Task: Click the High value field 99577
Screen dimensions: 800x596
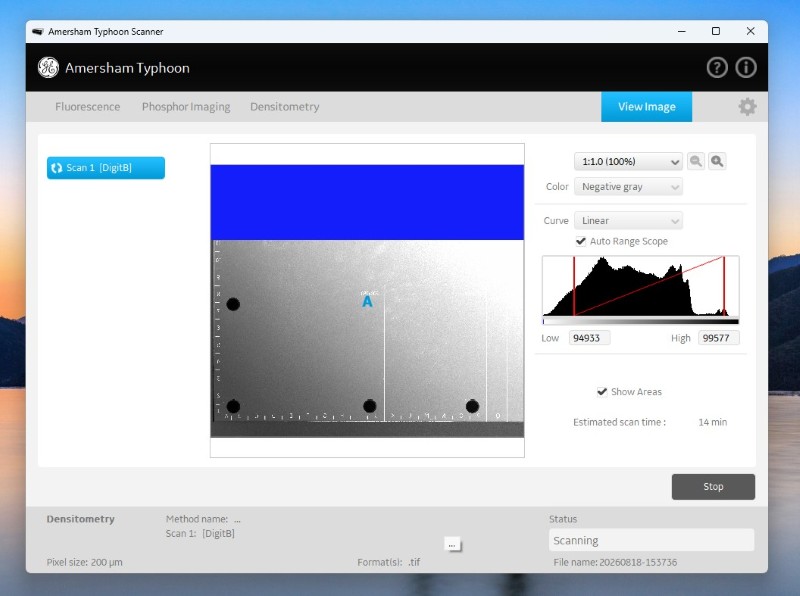Action: pos(718,338)
